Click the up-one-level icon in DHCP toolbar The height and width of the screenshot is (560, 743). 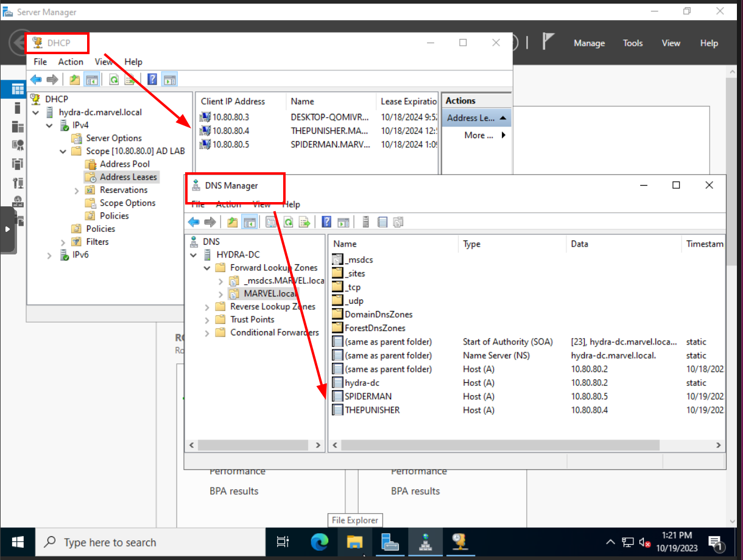pyautogui.click(x=74, y=79)
